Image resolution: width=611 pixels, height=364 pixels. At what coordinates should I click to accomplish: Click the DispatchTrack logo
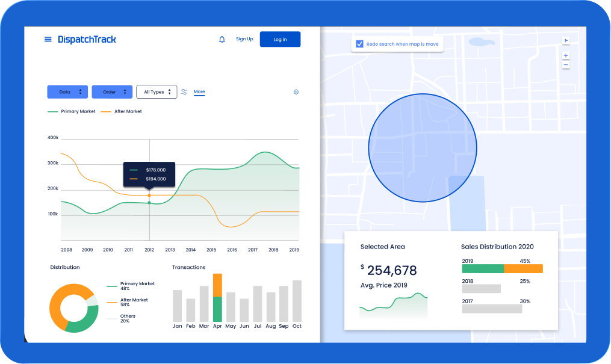(x=87, y=39)
